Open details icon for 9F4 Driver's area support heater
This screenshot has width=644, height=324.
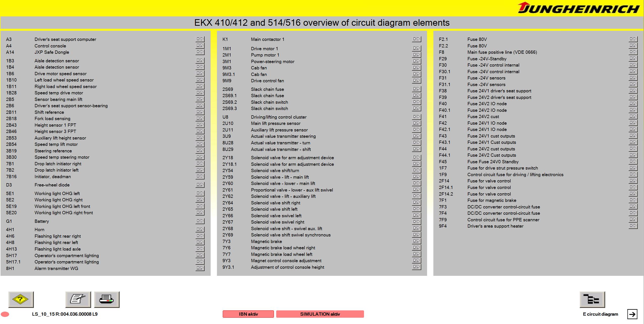633,226
